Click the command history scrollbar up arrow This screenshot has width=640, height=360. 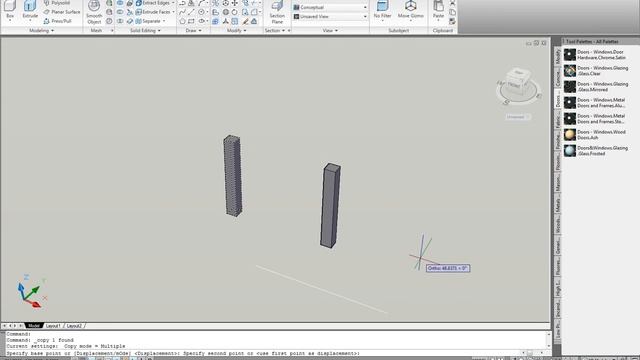pos(548,335)
